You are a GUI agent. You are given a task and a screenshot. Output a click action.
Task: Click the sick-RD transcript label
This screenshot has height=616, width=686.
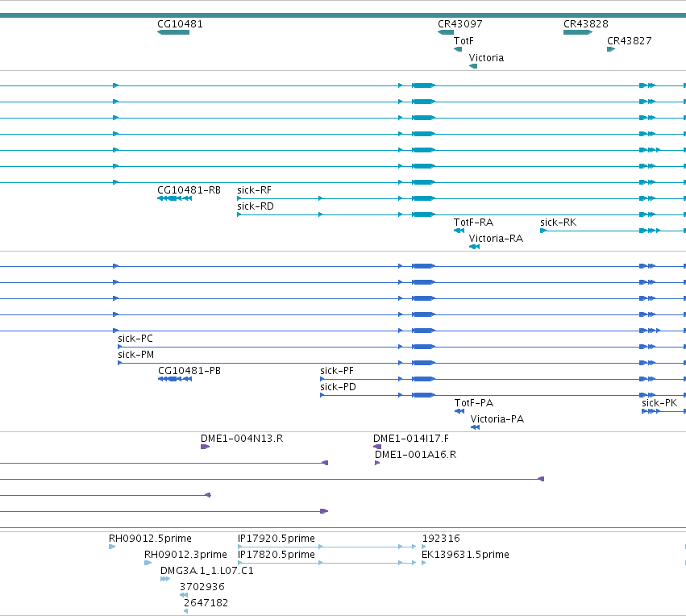tap(256, 206)
